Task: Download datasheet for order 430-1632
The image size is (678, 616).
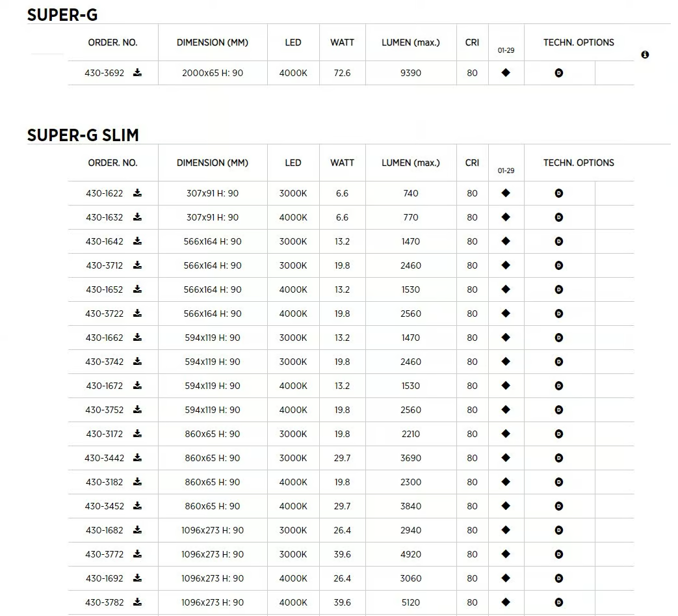Action: point(138,217)
